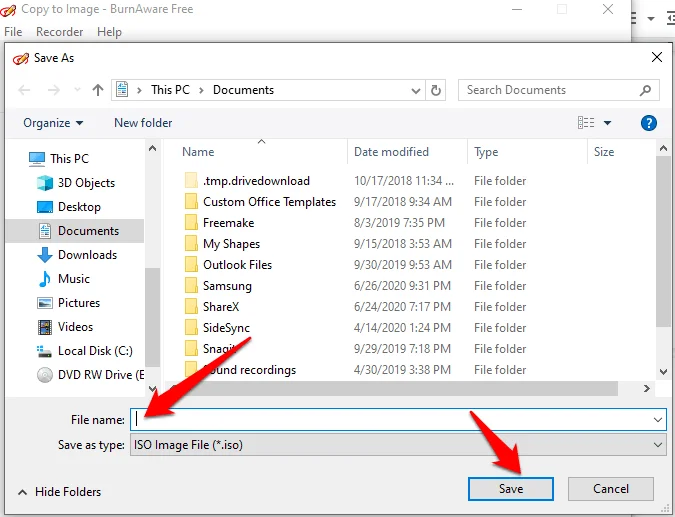Click navigation pane scroll up arrow
This screenshot has height=517, width=675.
(152, 149)
